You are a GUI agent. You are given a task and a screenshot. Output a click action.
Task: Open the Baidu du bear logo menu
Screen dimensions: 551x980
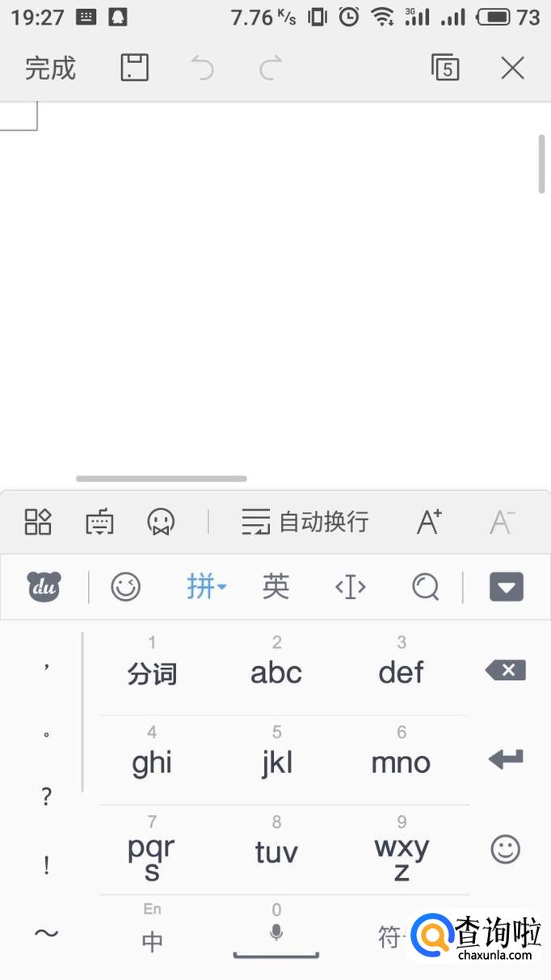(x=44, y=586)
